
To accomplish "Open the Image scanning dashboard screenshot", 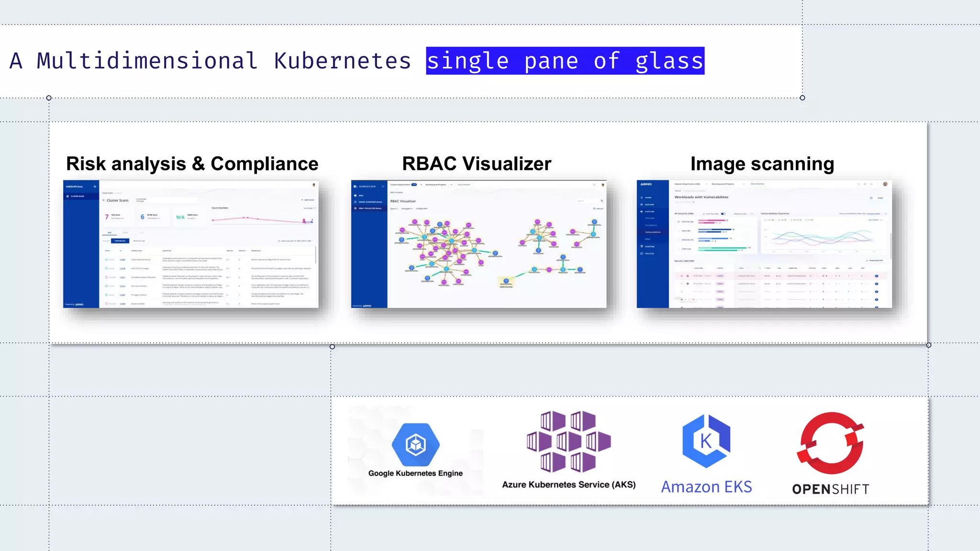I will (764, 244).
